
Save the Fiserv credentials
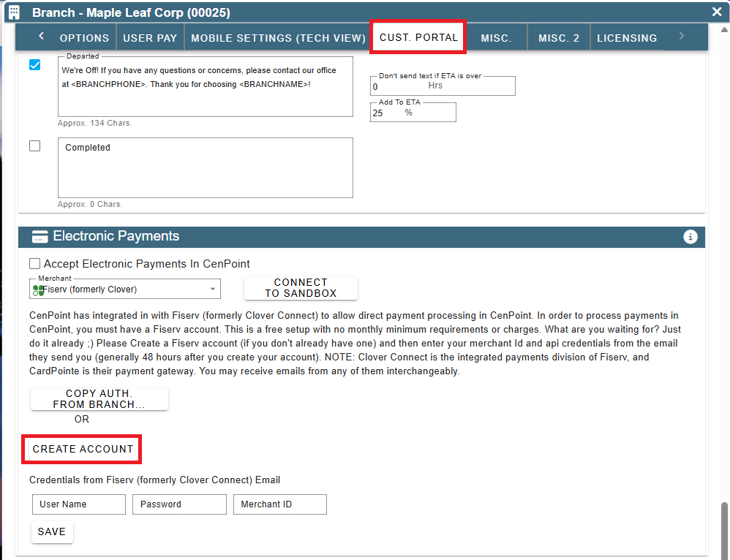tap(52, 531)
